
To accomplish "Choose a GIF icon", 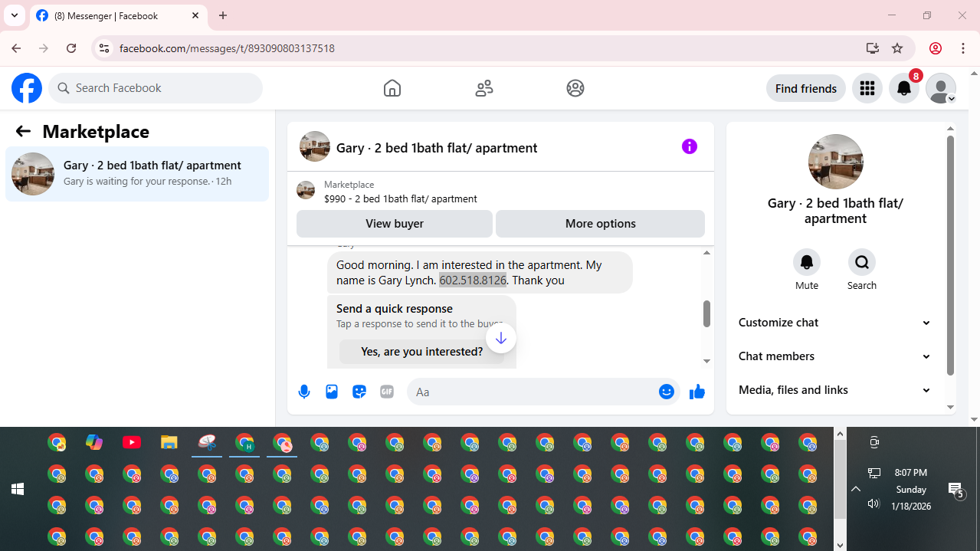I will (387, 392).
